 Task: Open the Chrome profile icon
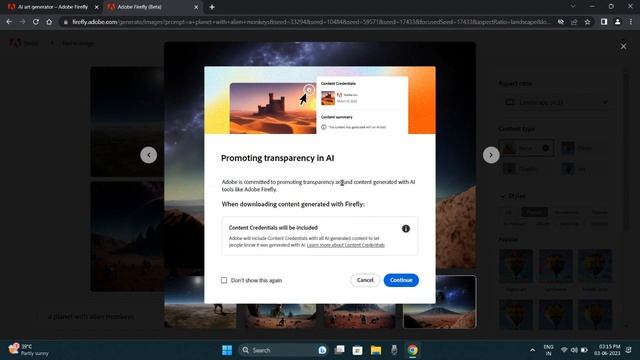click(x=618, y=22)
